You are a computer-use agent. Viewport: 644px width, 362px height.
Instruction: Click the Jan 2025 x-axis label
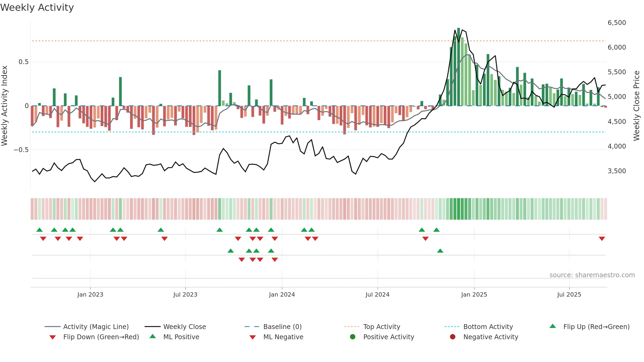474,294
